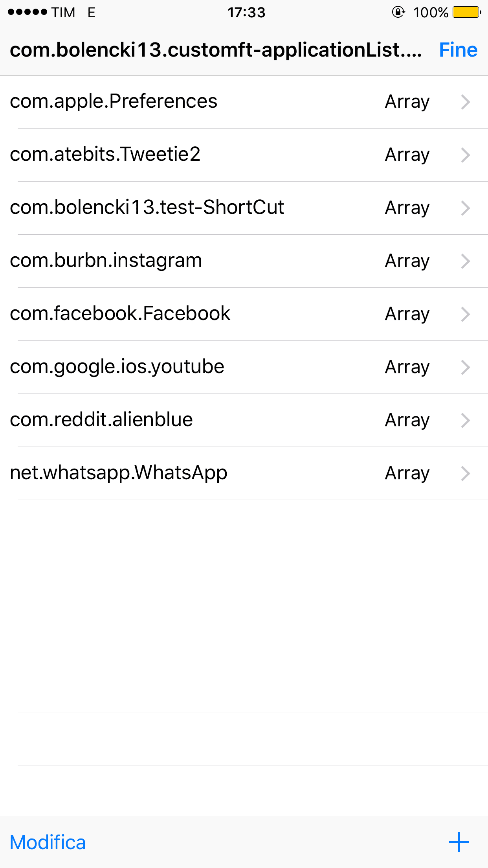Screen dimensions: 488x868
Task: Expand the com.bolencki13.test-ShortCut chevron arrow
Action: (x=466, y=208)
